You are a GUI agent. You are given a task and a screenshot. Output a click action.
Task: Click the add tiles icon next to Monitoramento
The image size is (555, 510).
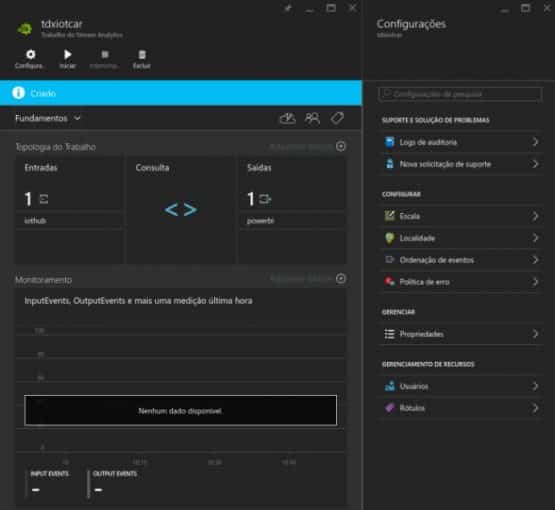tap(341, 279)
